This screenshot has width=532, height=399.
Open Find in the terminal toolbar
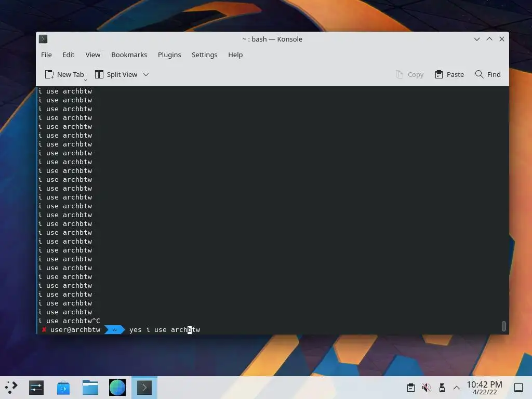point(488,74)
